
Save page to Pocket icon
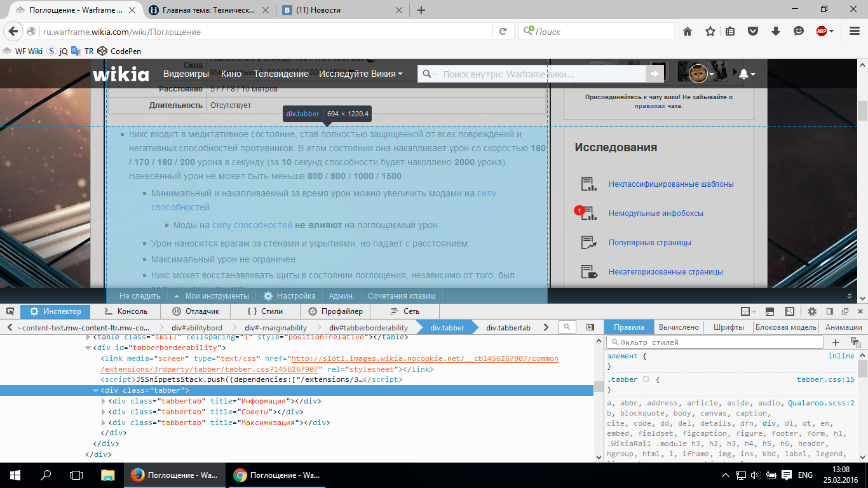pos(753,31)
